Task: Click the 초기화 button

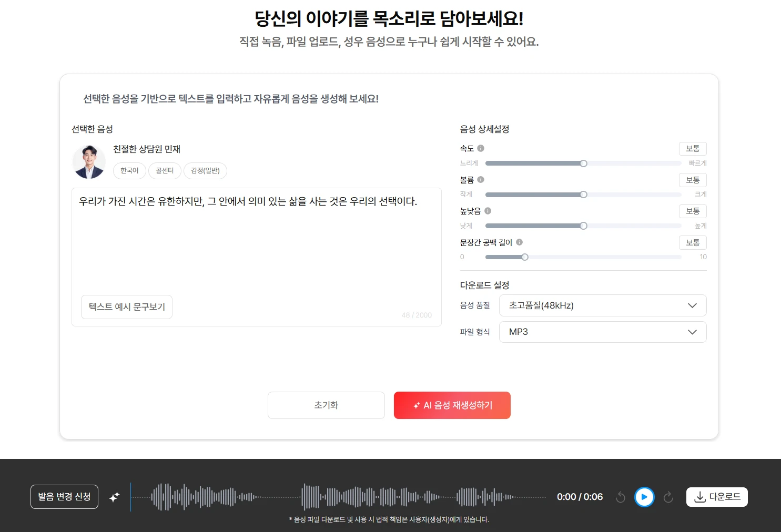Action: (x=326, y=405)
